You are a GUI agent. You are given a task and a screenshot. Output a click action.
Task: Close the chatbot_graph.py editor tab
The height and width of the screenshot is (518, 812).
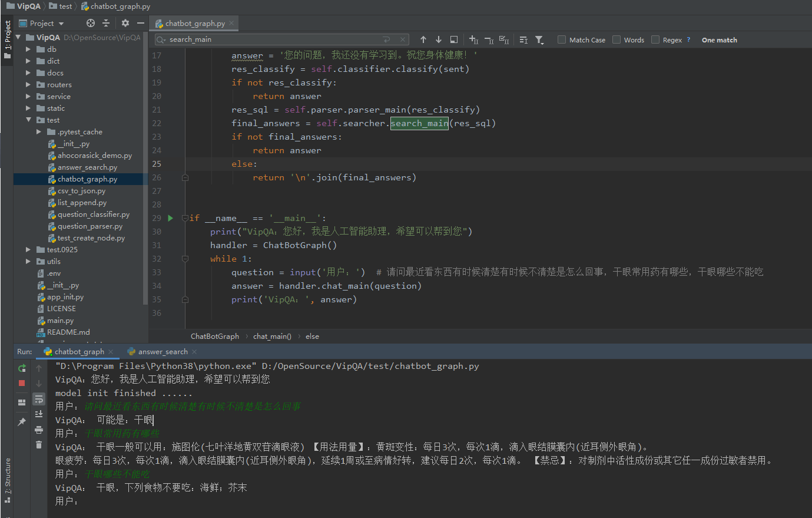pos(231,24)
